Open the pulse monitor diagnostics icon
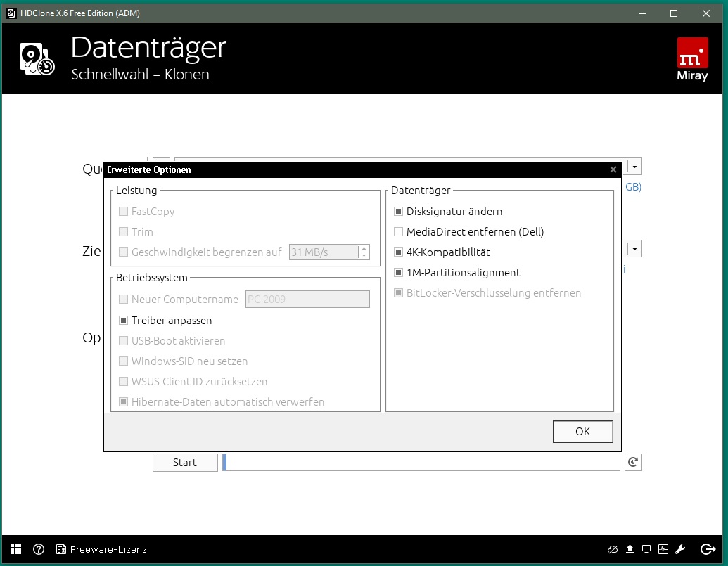 [x=663, y=549]
